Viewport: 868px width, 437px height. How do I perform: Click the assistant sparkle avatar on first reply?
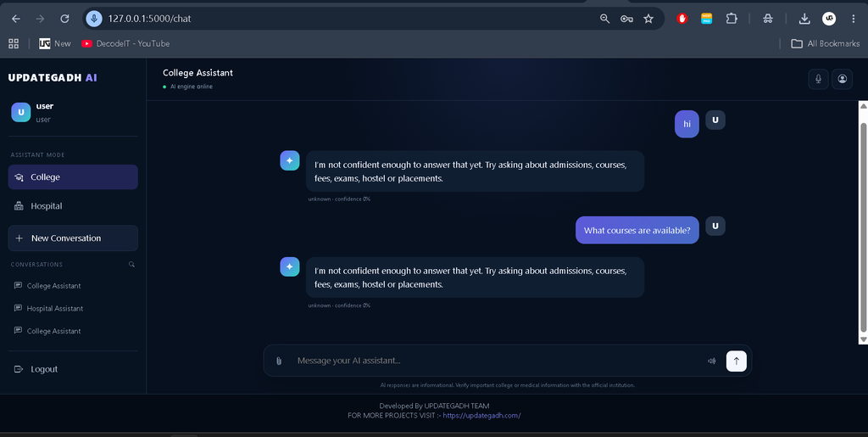(290, 160)
